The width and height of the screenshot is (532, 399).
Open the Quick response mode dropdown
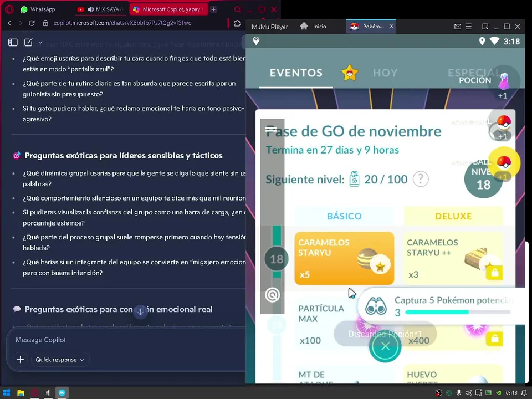coord(60,360)
